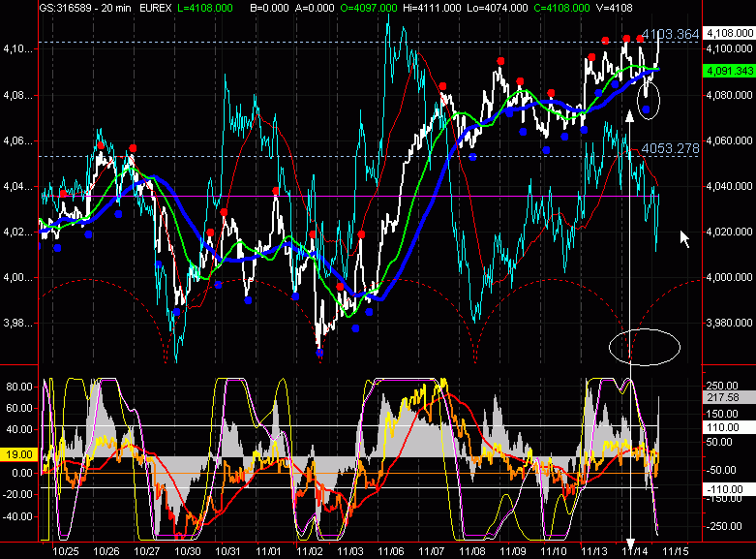Click the close value C=4108.000
The image size is (756, 559).
pyautogui.click(x=562, y=8)
